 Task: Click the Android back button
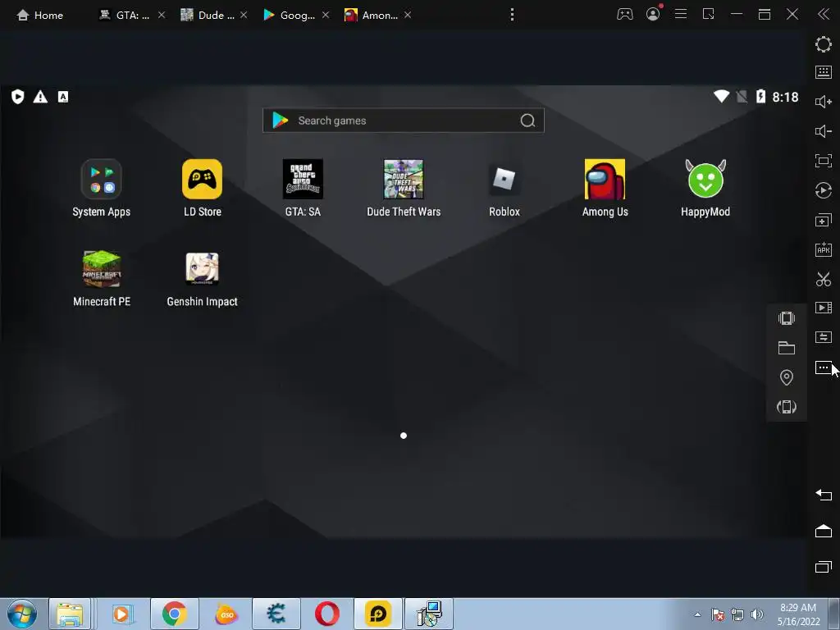pyautogui.click(x=824, y=495)
